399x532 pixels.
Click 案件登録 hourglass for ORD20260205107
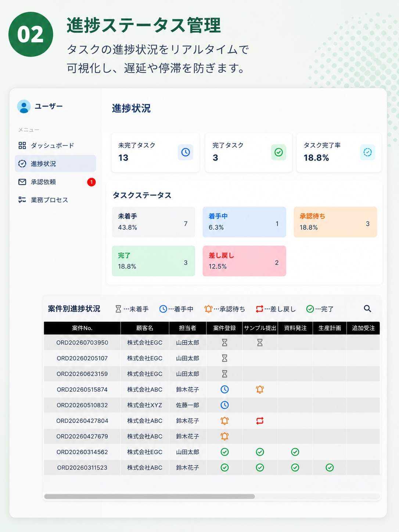[x=224, y=358]
